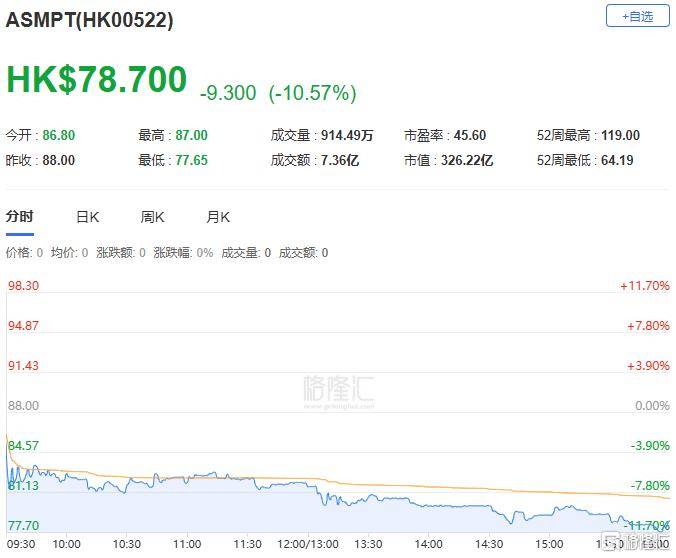This screenshot has height=558, width=676.
Task: Select the 52周最高 119.00 value
Action: click(588, 135)
